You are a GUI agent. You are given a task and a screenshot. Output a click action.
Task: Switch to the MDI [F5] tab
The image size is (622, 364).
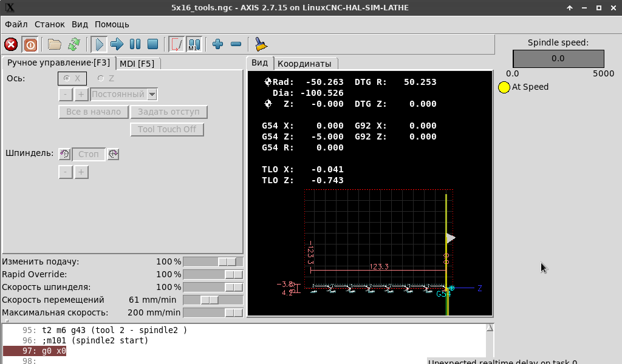coord(137,63)
